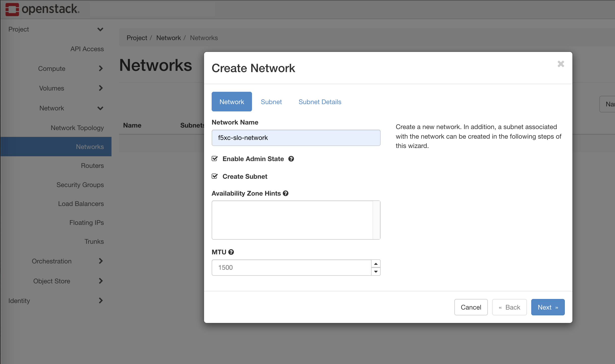Navigate to Floating IPs
Viewport: 615px width, 364px height.
click(x=86, y=222)
